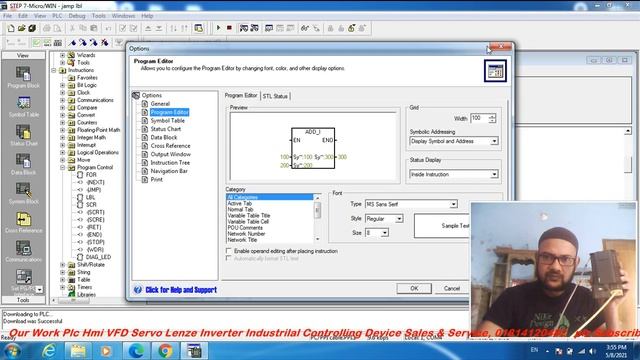Screen dimensions: 640x360
Task: Expand the Timers instruction folder
Action: (62, 287)
